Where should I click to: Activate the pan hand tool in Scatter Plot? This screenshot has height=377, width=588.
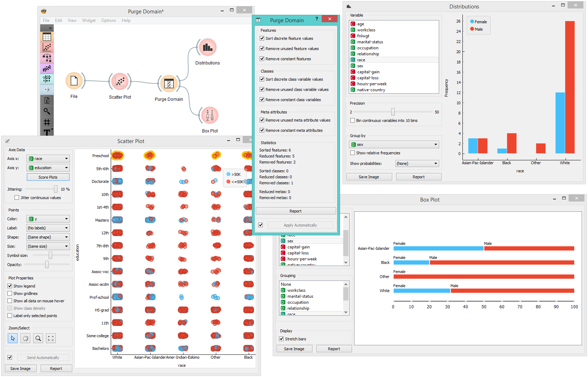click(25, 338)
